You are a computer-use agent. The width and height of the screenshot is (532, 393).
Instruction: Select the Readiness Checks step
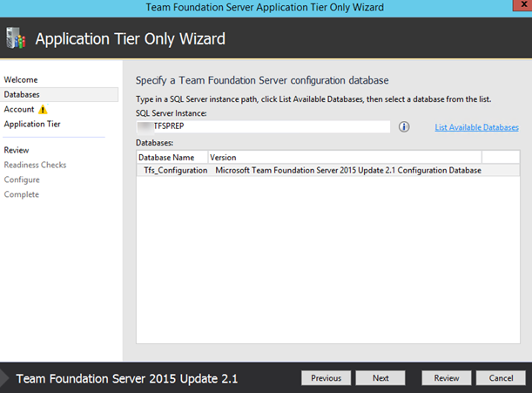(x=35, y=165)
